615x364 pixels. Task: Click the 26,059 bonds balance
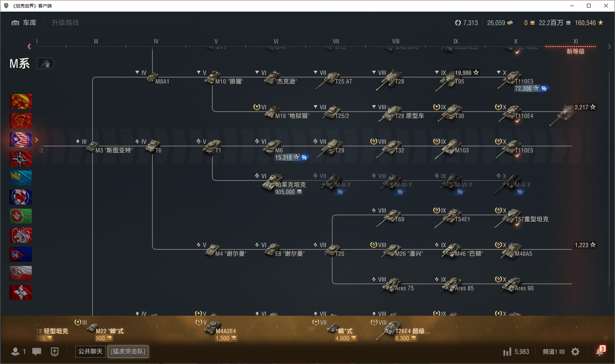coord(500,23)
